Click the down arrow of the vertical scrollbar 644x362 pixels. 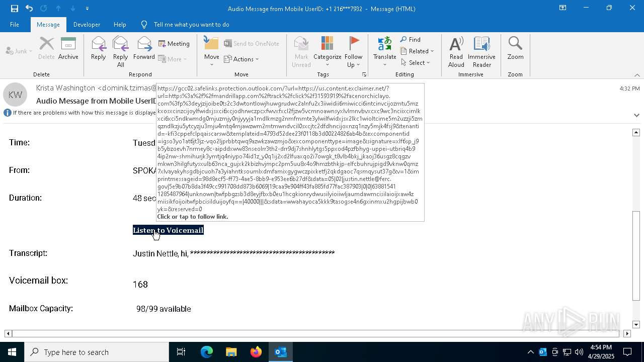pyautogui.click(x=636, y=324)
